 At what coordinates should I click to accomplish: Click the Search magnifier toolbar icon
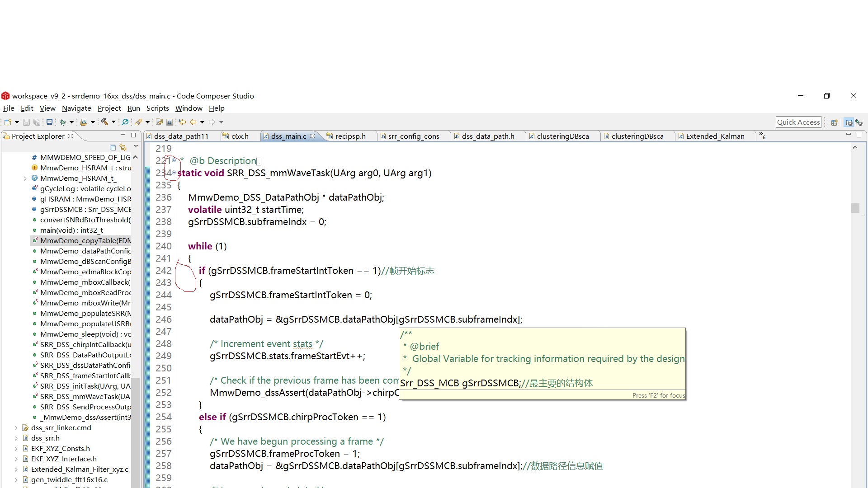click(x=125, y=122)
